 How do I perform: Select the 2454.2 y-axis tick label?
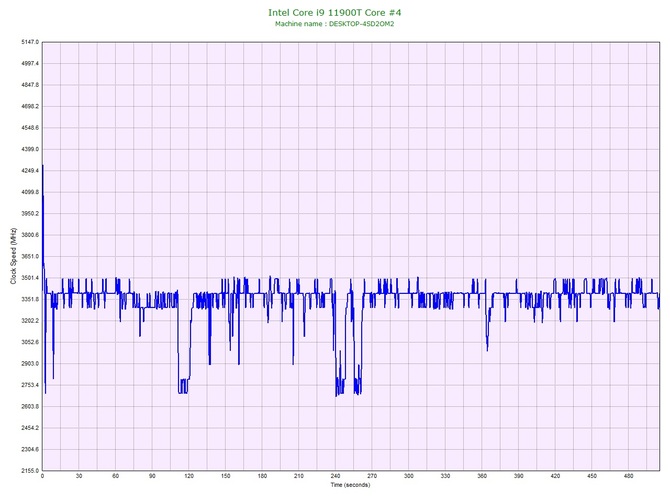[30, 428]
